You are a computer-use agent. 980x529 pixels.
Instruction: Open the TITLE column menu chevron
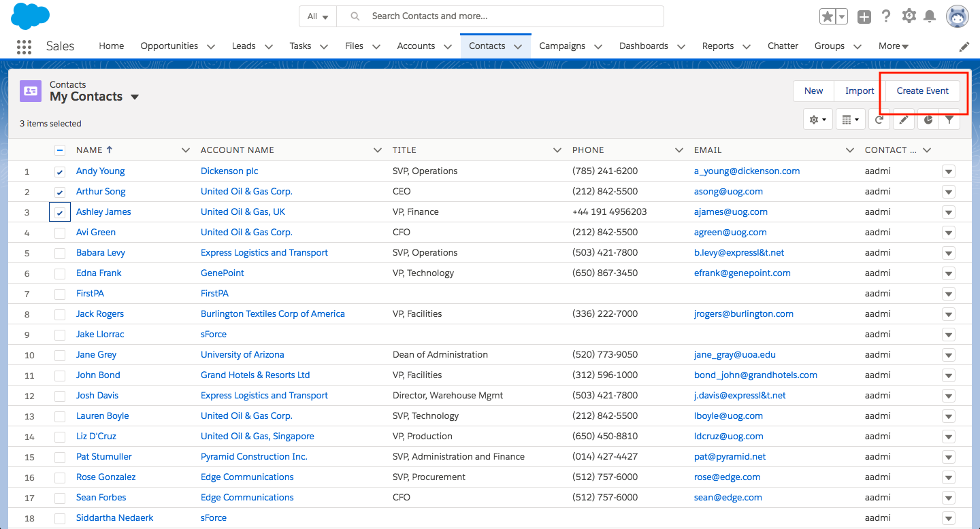click(x=558, y=150)
